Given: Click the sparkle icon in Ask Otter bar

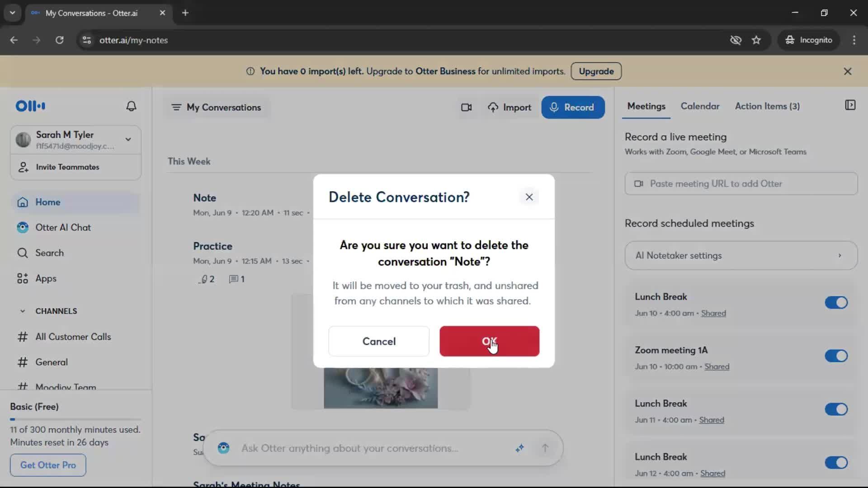Looking at the screenshot, I should point(519,448).
